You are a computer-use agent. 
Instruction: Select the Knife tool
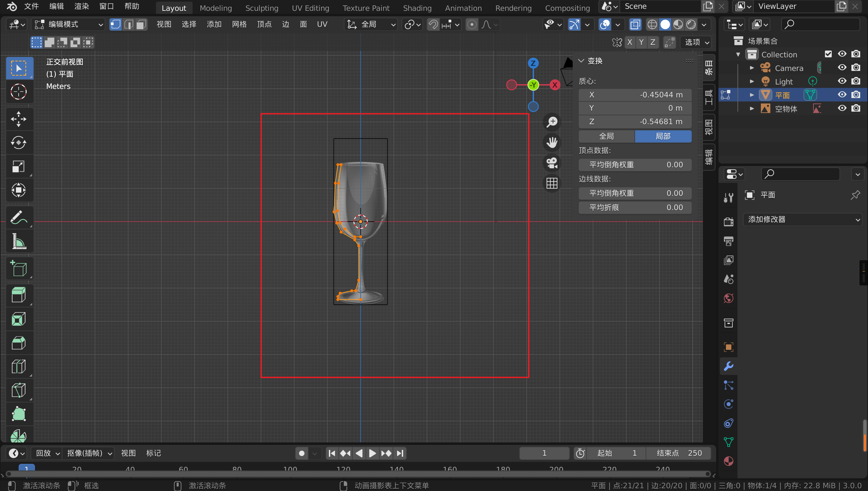(x=19, y=390)
